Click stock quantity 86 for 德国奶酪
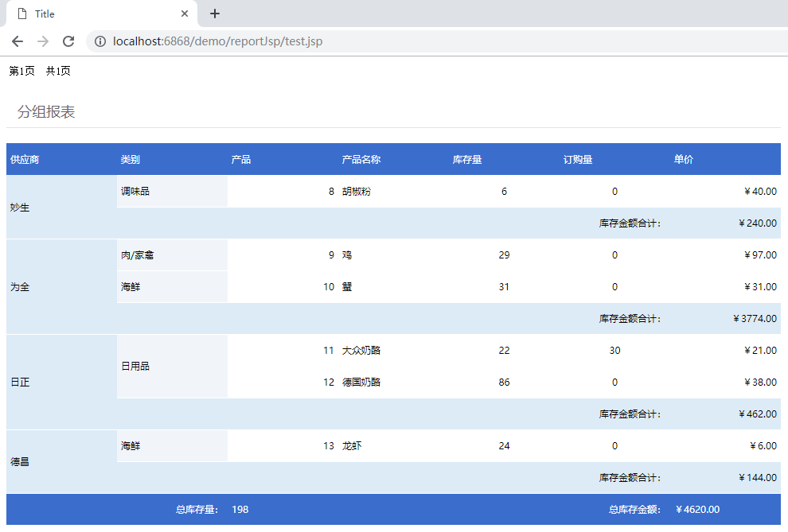Image resolution: width=788 pixels, height=532 pixels. coord(504,382)
